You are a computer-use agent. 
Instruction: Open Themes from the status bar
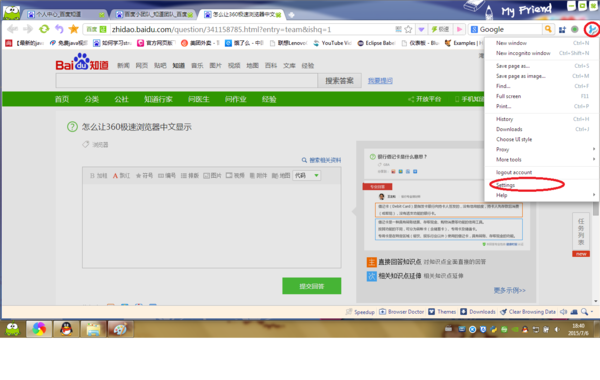coord(442,312)
